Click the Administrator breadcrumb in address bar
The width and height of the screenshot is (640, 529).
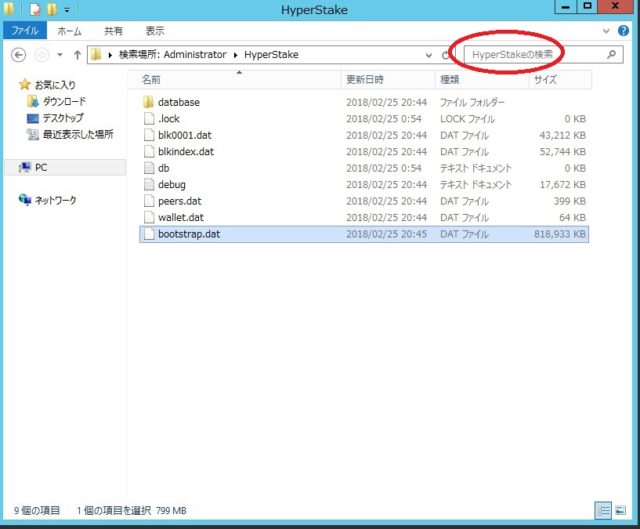[x=195, y=55]
